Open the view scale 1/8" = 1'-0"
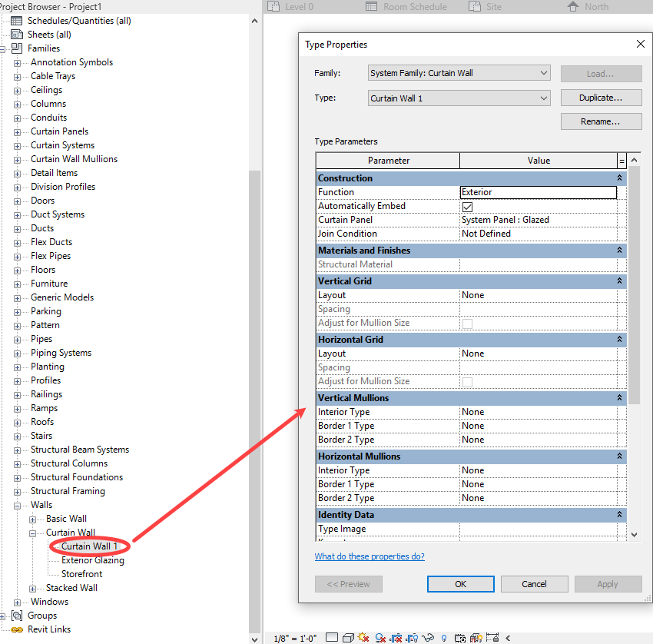 pyautogui.click(x=295, y=638)
